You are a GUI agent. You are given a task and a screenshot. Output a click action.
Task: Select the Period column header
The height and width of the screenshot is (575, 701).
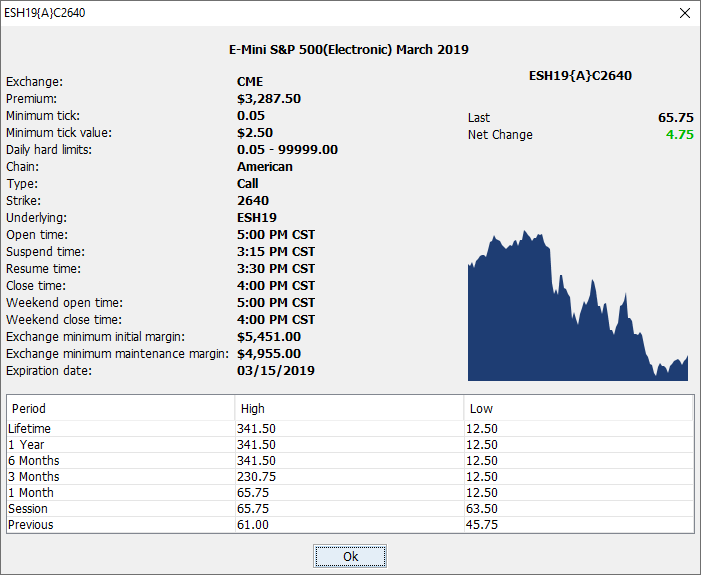(121, 408)
